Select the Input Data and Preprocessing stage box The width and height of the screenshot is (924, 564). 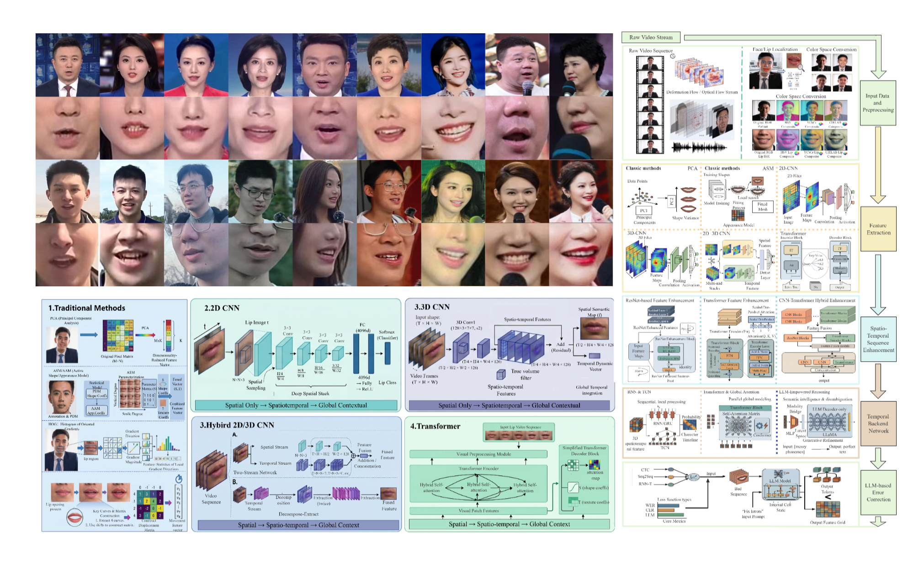pos(878,103)
